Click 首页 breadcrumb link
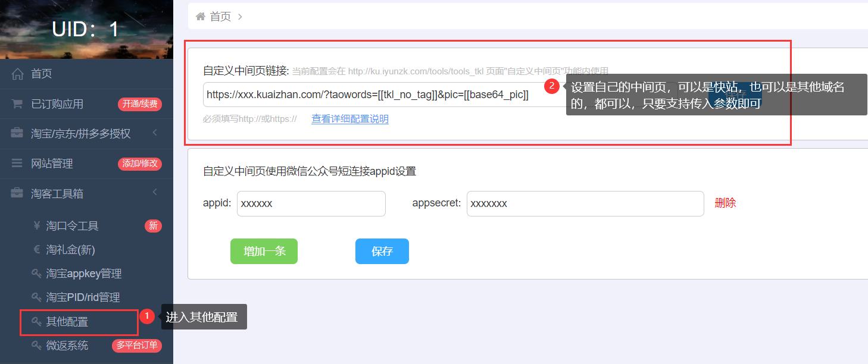Image resolution: width=868 pixels, height=364 pixels. (x=220, y=17)
